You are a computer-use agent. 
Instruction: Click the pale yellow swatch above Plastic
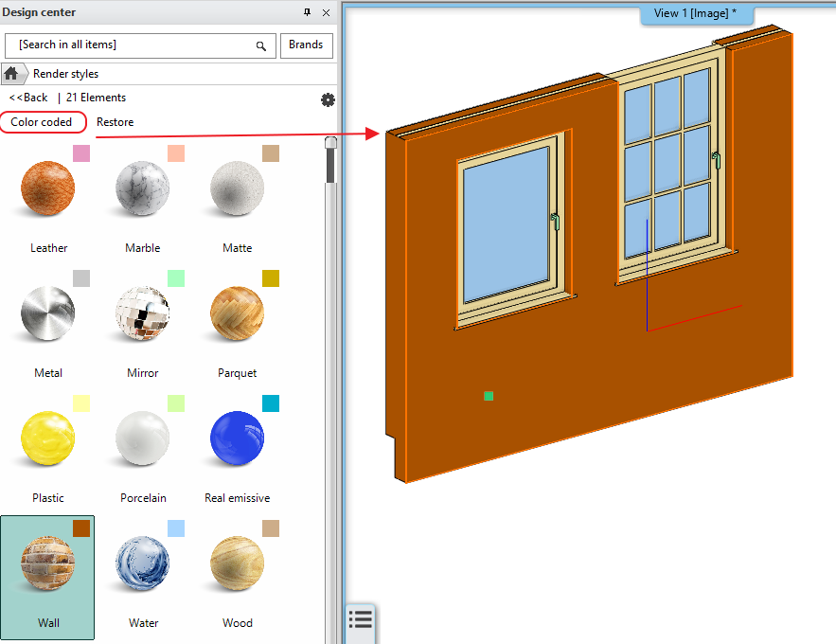click(x=81, y=403)
